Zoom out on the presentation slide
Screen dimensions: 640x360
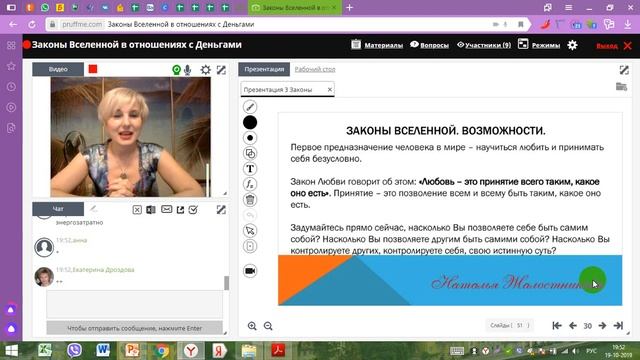[268, 326]
